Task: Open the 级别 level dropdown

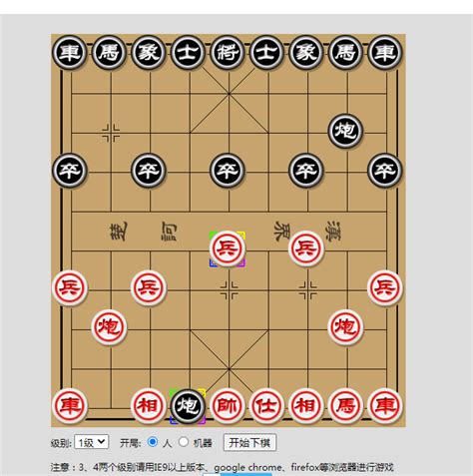Action: (x=92, y=442)
